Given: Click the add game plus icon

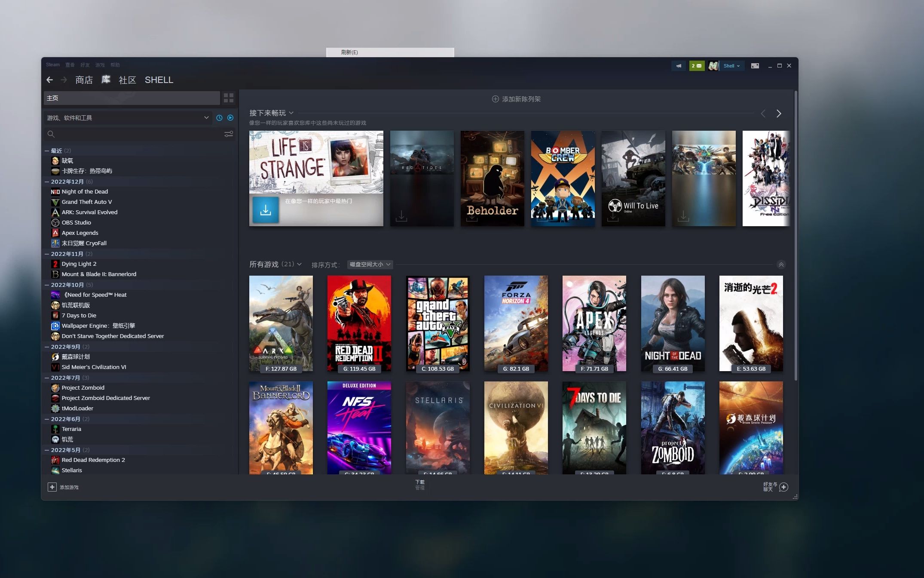Looking at the screenshot, I should 52,487.
